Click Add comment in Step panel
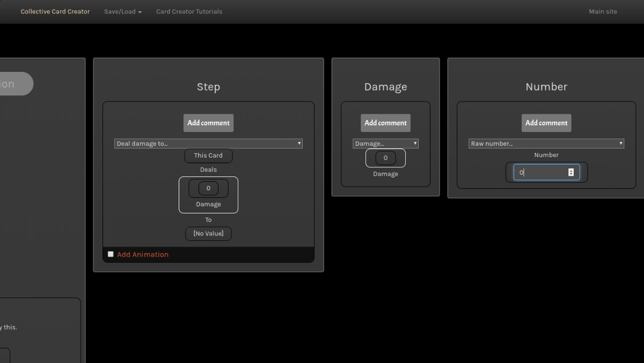 [208, 123]
